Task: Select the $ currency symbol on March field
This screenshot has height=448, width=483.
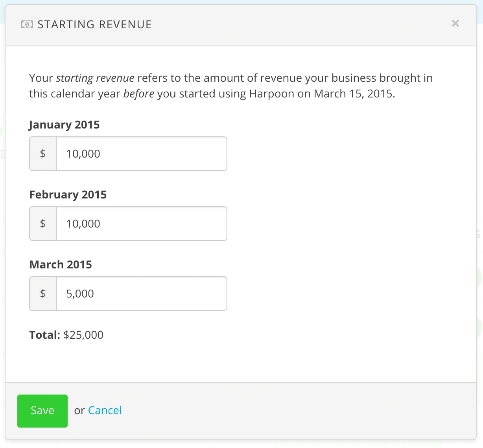Action: pyautogui.click(x=42, y=293)
